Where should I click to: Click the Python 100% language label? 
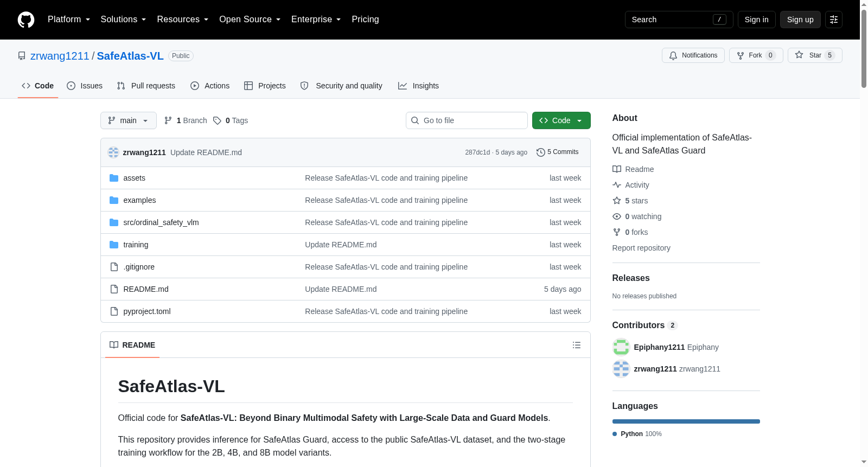[637, 434]
